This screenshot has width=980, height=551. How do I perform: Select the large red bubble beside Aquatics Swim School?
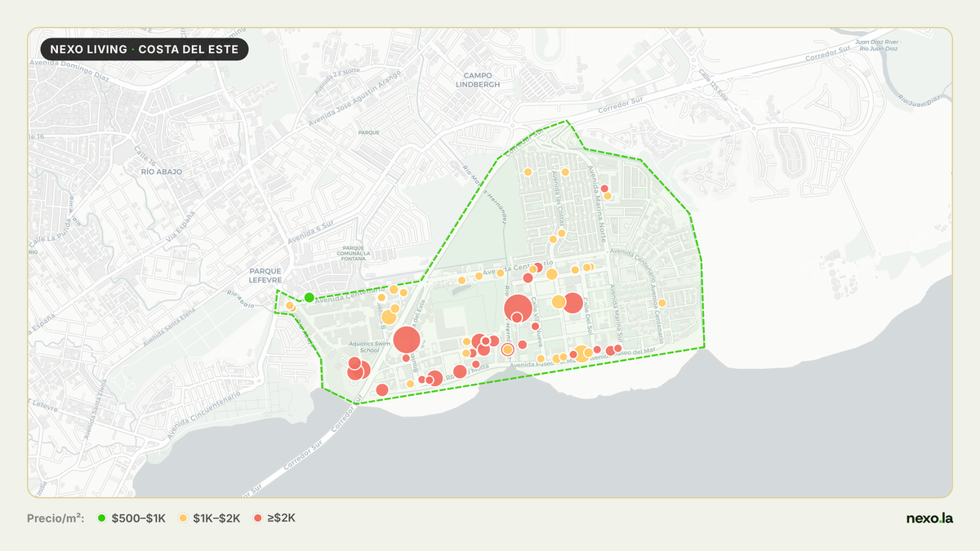[407, 340]
